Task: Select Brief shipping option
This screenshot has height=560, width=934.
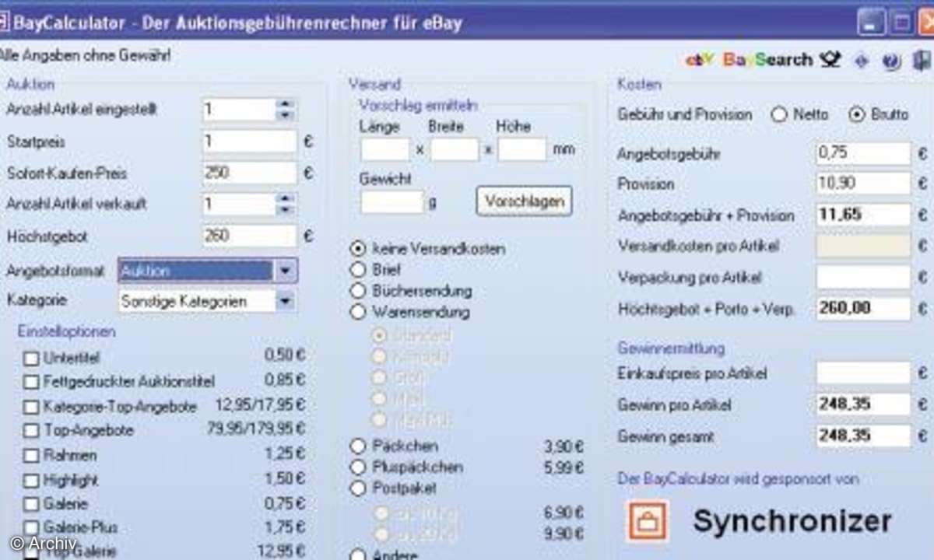Action: (x=358, y=270)
